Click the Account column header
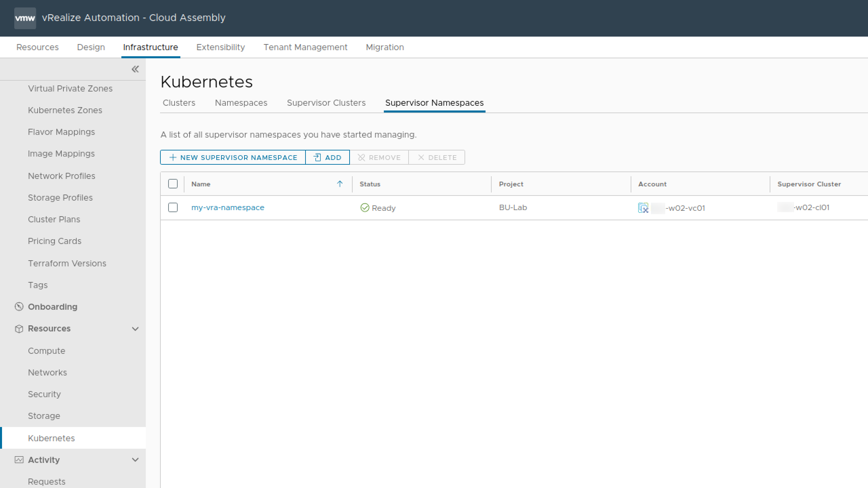This screenshot has height=488, width=868. coord(652,184)
